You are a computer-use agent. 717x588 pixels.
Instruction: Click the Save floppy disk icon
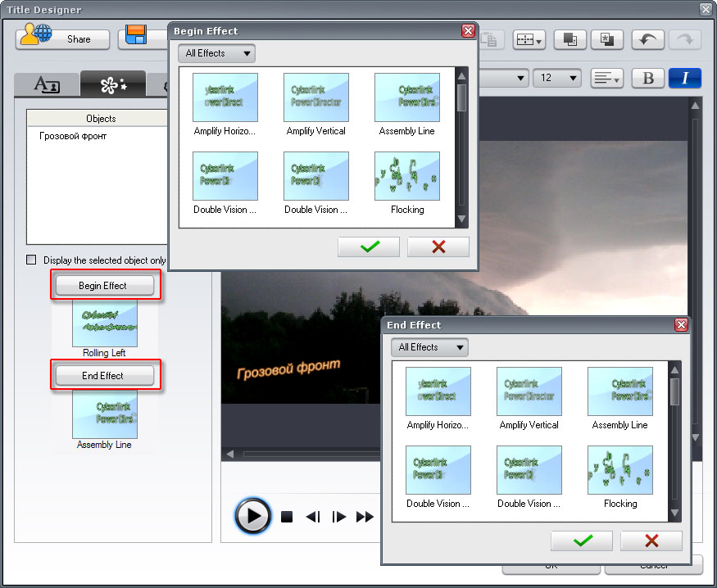(136, 36)
